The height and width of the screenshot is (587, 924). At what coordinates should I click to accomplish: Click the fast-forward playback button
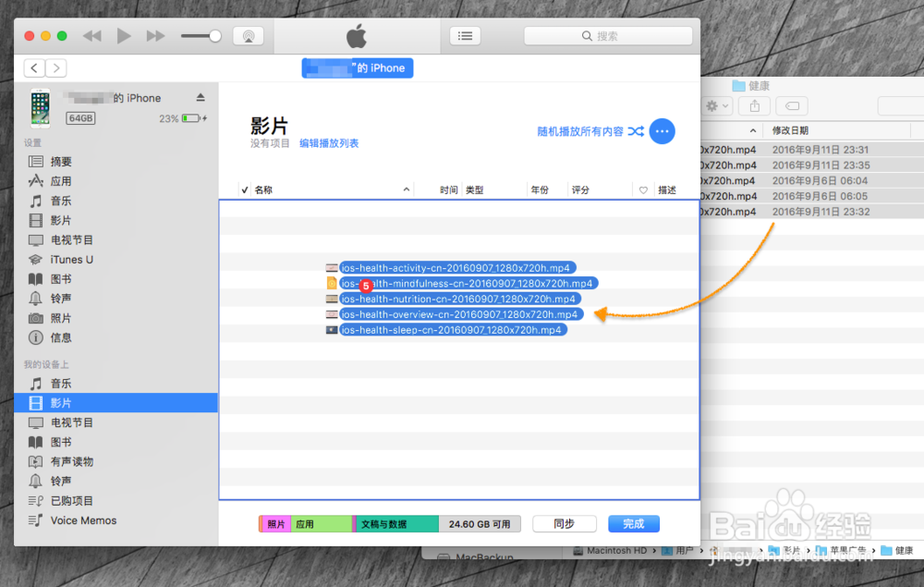pos(155,36)
